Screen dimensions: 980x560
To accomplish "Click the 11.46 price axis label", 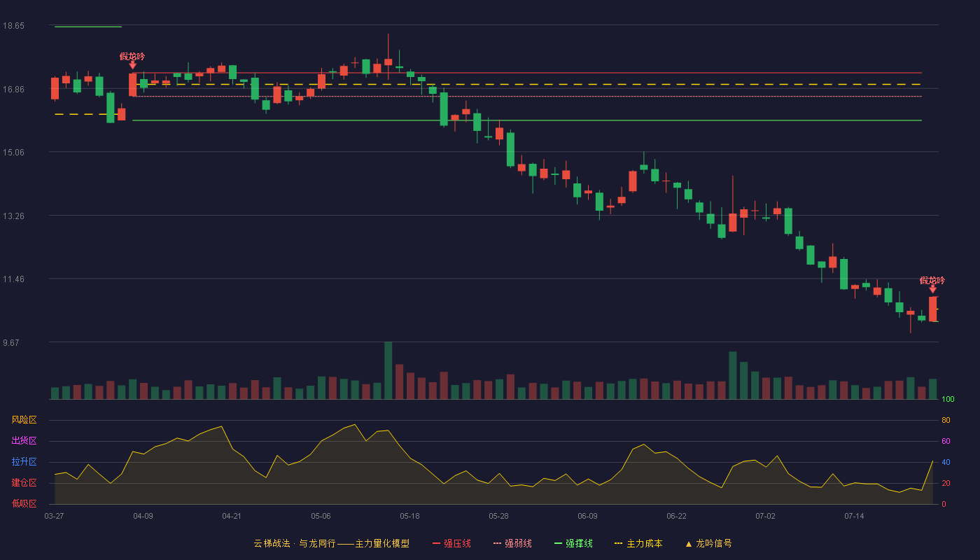I will [x=13, y=279].
